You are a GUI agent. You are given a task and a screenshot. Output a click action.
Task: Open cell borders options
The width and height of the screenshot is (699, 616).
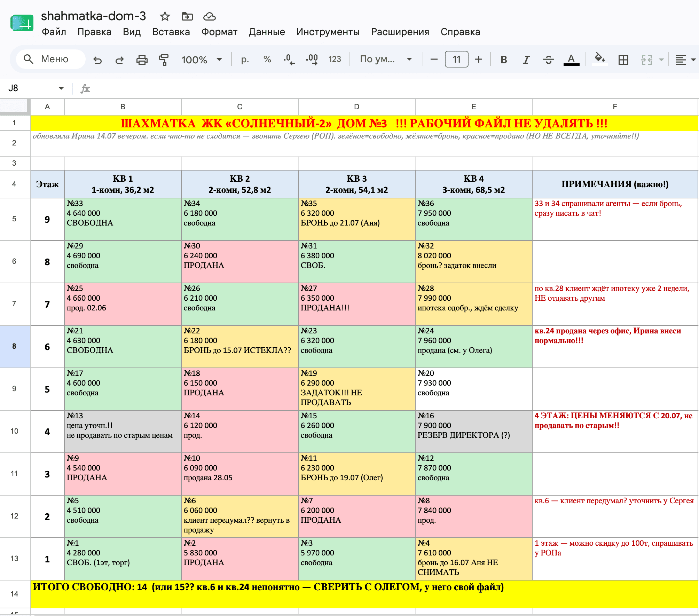pyautogui.click(x=623, y=60)
